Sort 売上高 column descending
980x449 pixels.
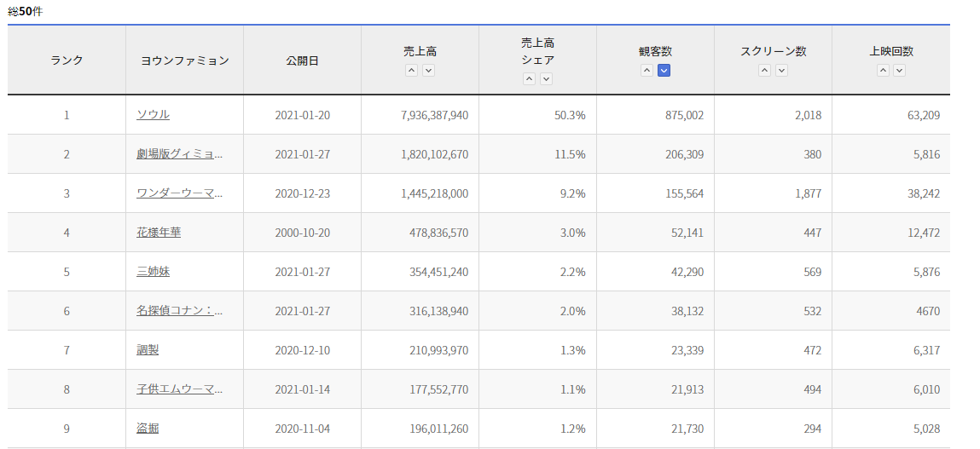tap(429, 71)
